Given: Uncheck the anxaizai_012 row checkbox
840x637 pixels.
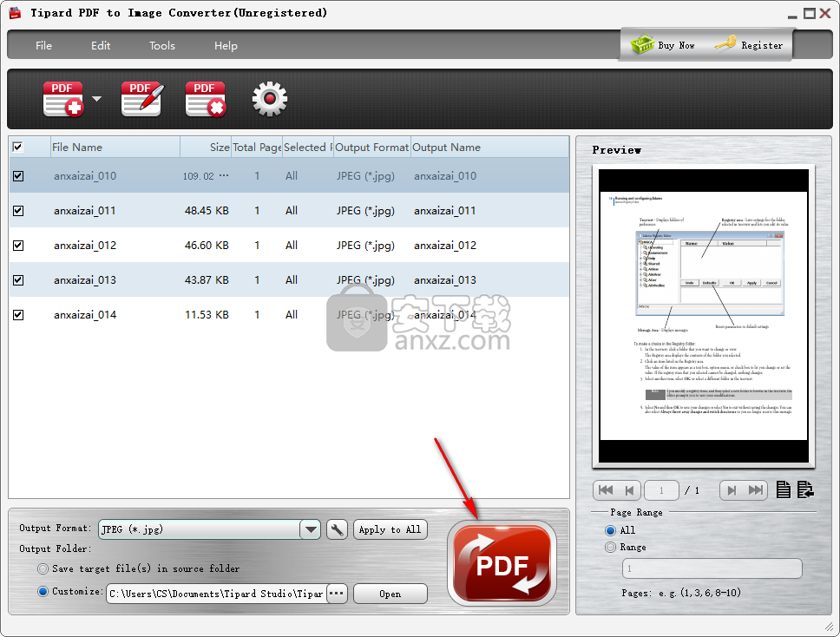Looking at the screenshot, I should 18,246.
